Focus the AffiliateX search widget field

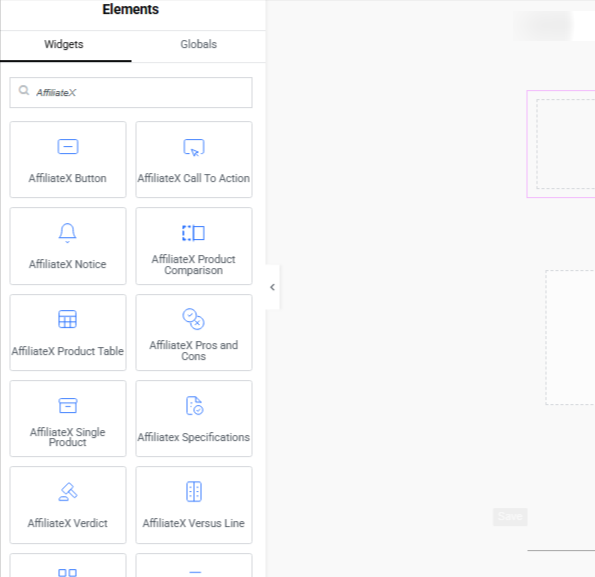coord(131,93)
